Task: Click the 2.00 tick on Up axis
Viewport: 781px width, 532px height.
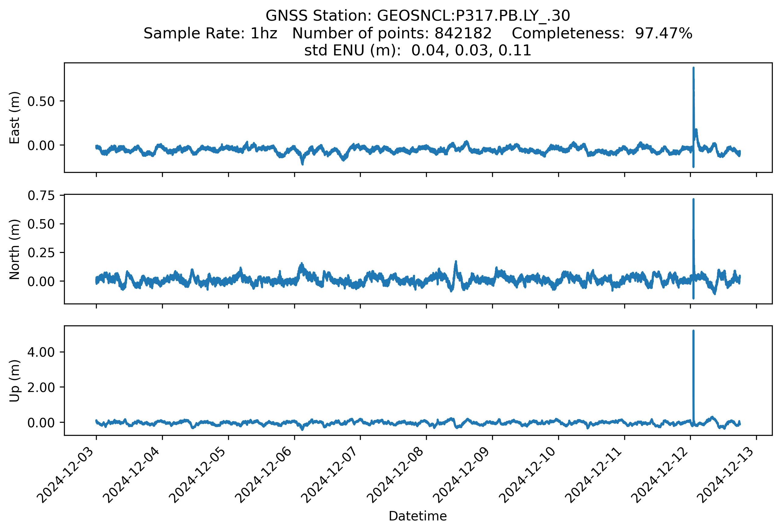Action: click(x=41, y=387)
